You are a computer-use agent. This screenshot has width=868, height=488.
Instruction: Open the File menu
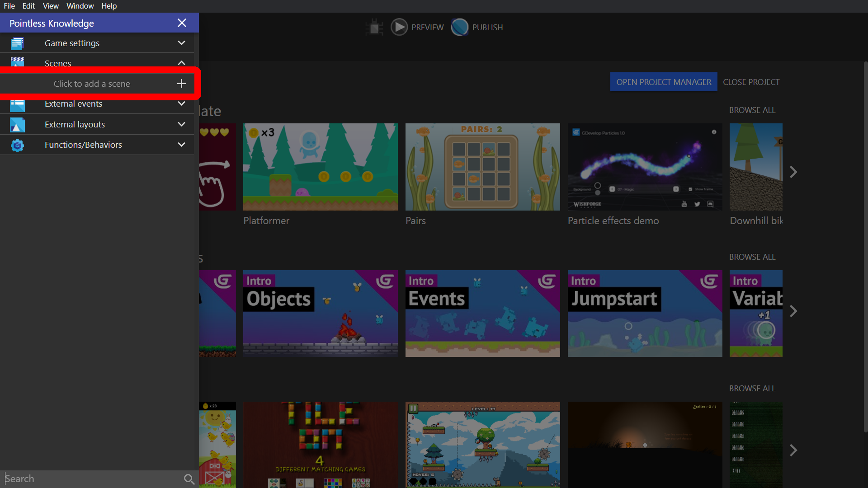[9, 6]
